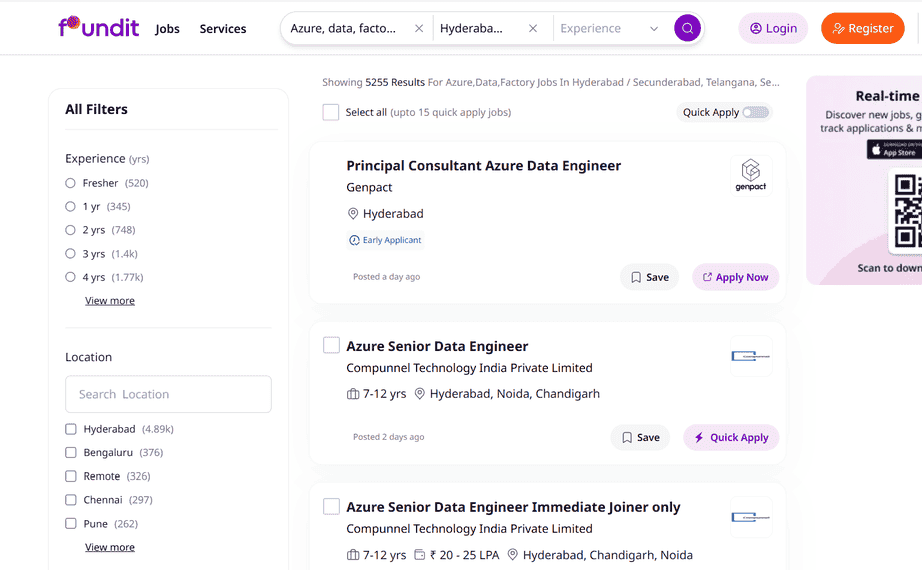Check the Remote location filter

coord(71,476)
